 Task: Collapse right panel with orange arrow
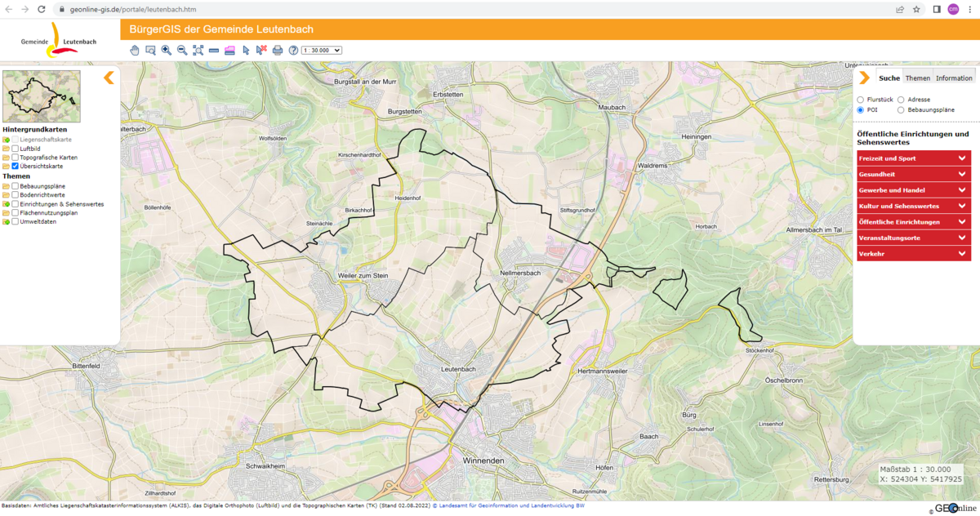tap(864, 78)
